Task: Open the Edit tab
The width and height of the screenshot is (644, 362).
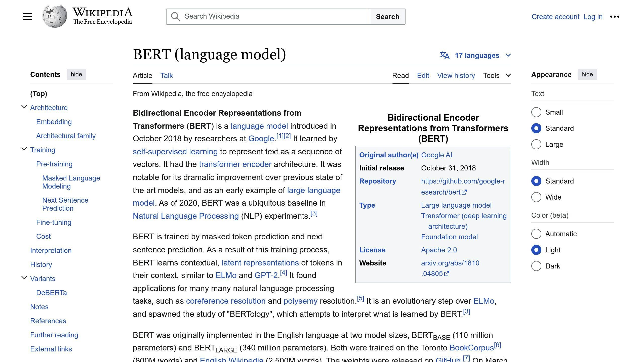Action: tap(423, 75)
